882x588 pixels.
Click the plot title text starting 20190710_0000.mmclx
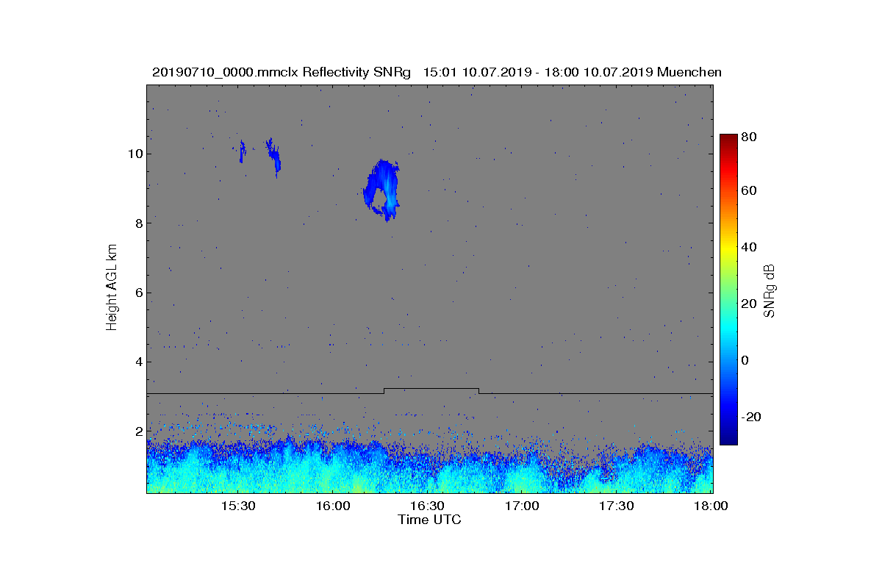(x=437, y=72)
